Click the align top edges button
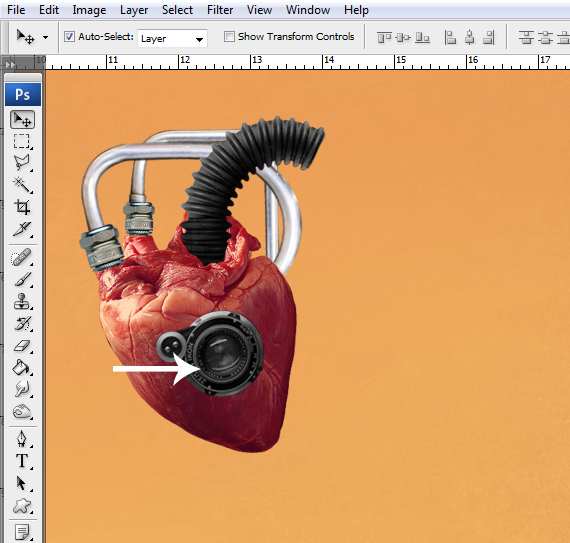The height and width of the screenshot is (543, 570). coord(384,37)
